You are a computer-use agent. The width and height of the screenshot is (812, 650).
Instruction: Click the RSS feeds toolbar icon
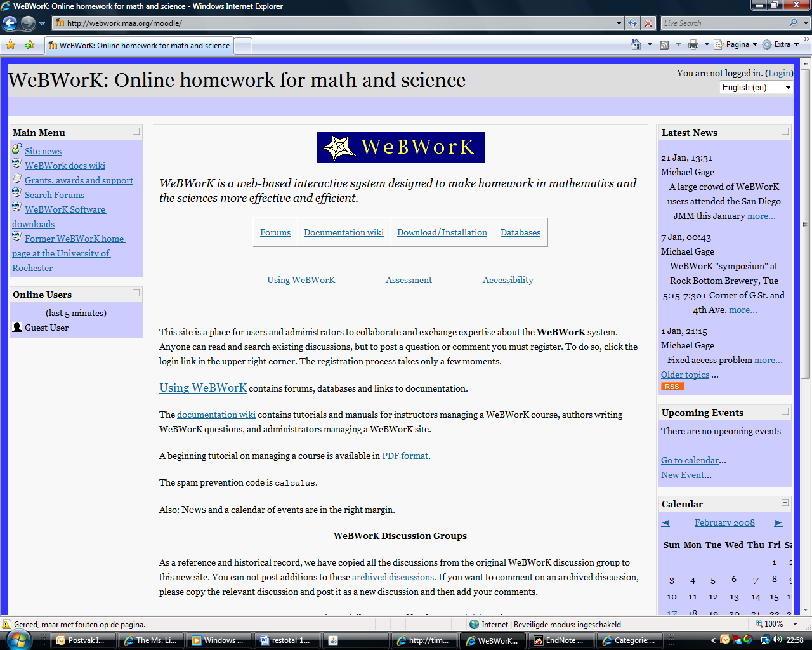point(664,44)
